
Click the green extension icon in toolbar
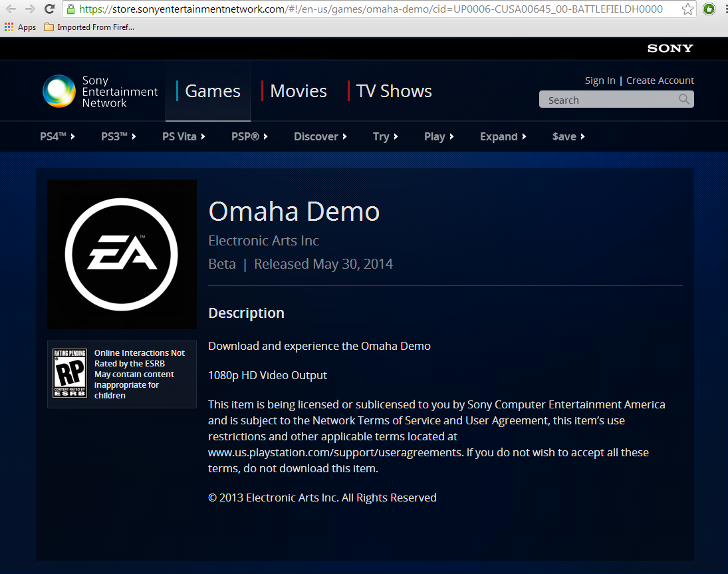click(709, 9)
